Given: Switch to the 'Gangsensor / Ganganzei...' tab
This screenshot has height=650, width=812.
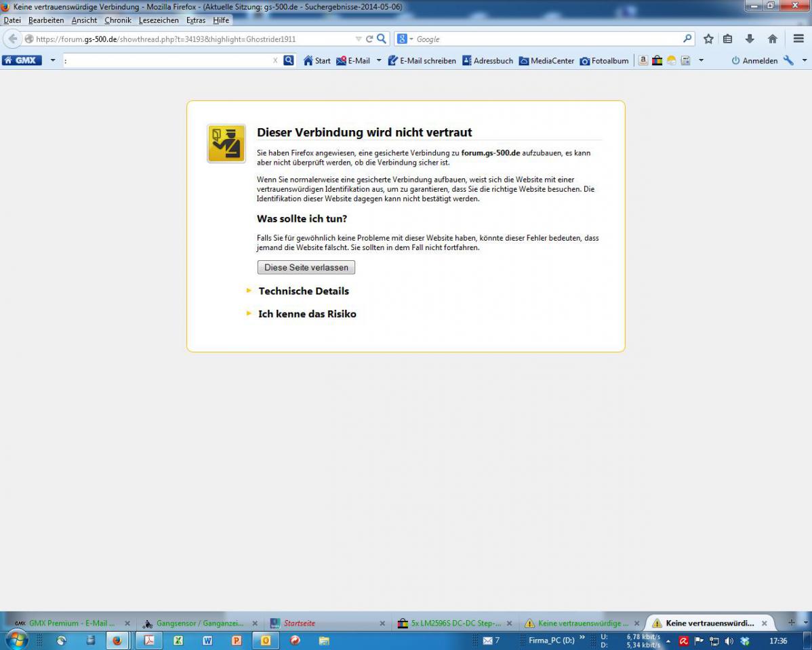Looking at the screenshot, I should pyautogui.click(x=199, y=623).
